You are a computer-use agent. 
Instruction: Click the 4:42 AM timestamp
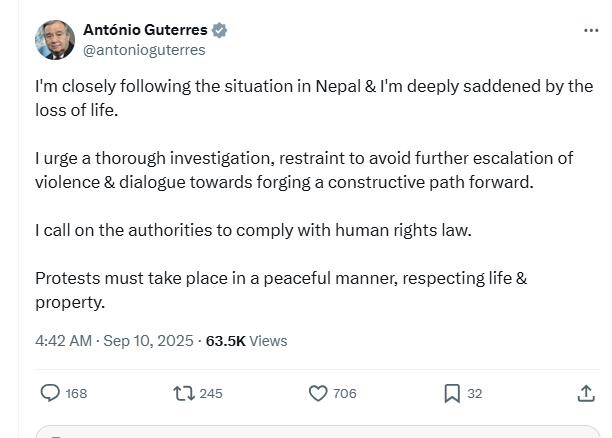tap(64, 340)
